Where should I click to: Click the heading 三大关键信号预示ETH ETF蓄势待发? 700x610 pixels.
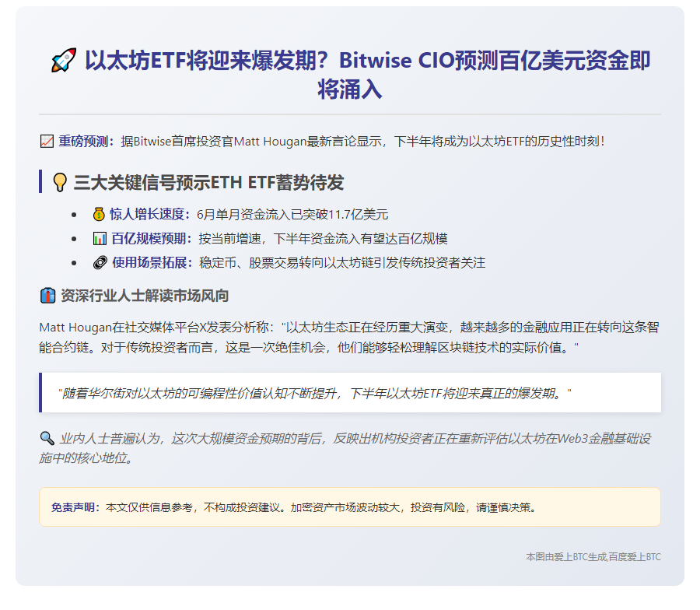tap(209, 182)
